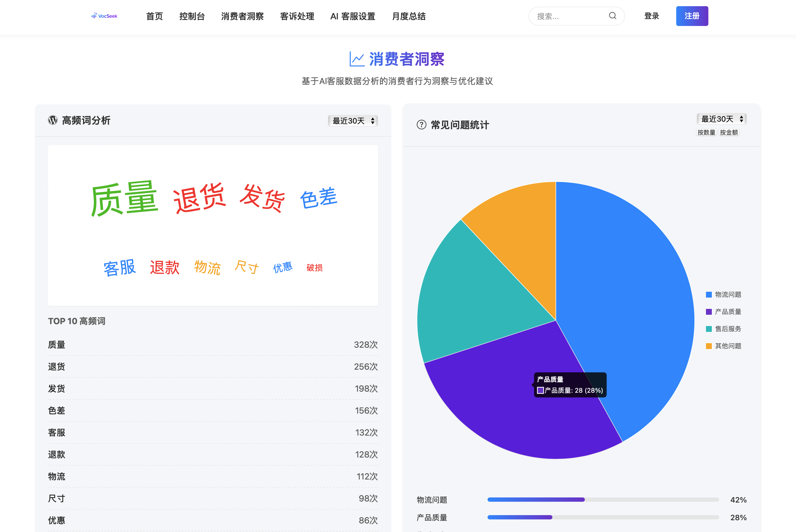Click the word cloud icon beside 高频词分析
The image size is (796, 532).
click(53, 120)
